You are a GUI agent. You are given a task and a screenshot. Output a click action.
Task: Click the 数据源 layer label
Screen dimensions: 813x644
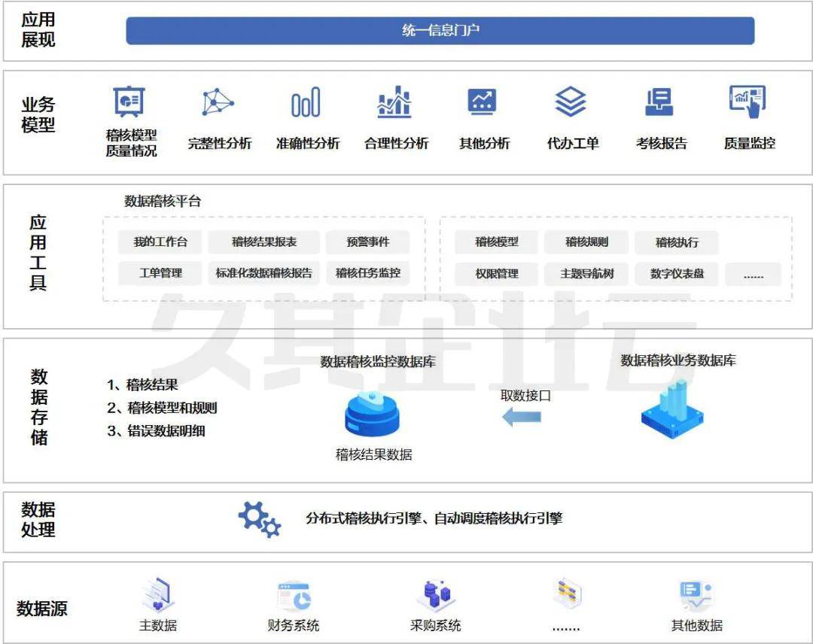pos(41,608)
